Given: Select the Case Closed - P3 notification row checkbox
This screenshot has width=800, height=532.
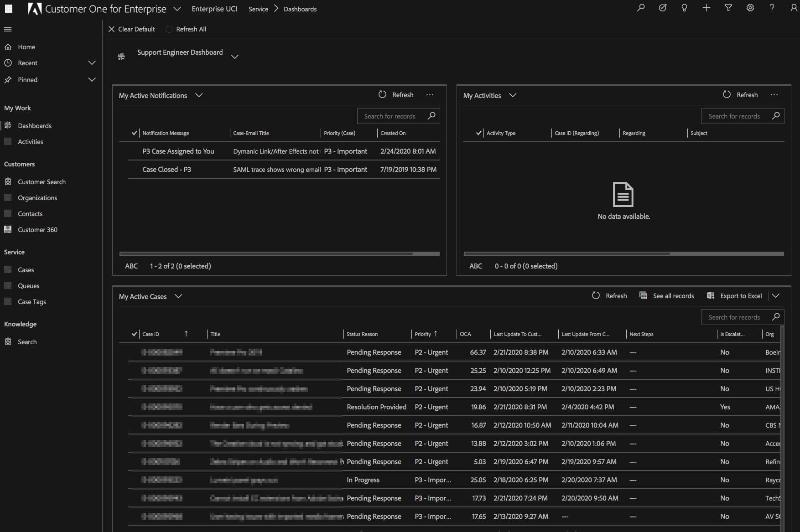Looking at the screenshot, I should [135, 169].
